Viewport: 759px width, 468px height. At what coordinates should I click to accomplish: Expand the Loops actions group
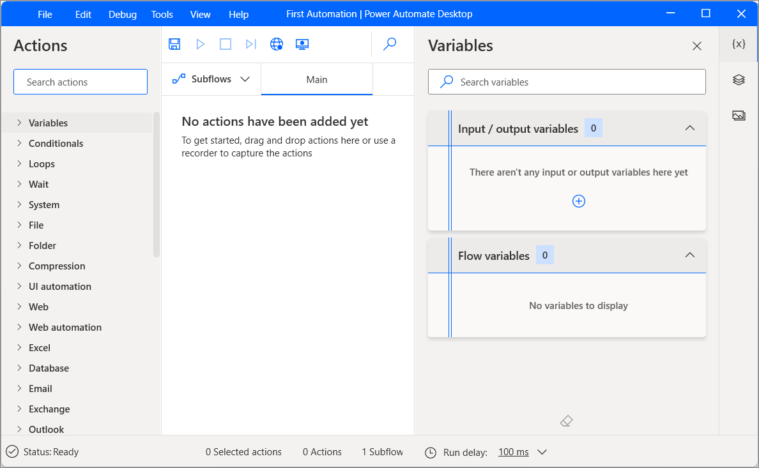click(19, 164)
